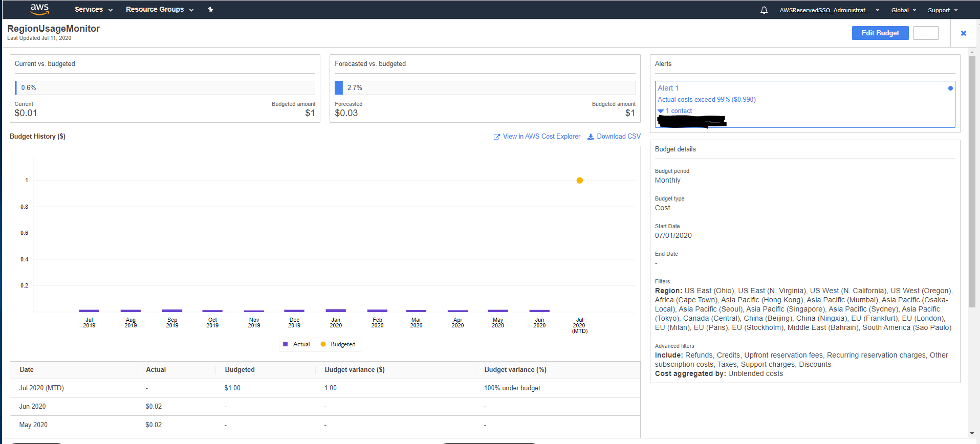
Task: Click the Jan 2020 actual bar
Action: click(x=336, y=310)
